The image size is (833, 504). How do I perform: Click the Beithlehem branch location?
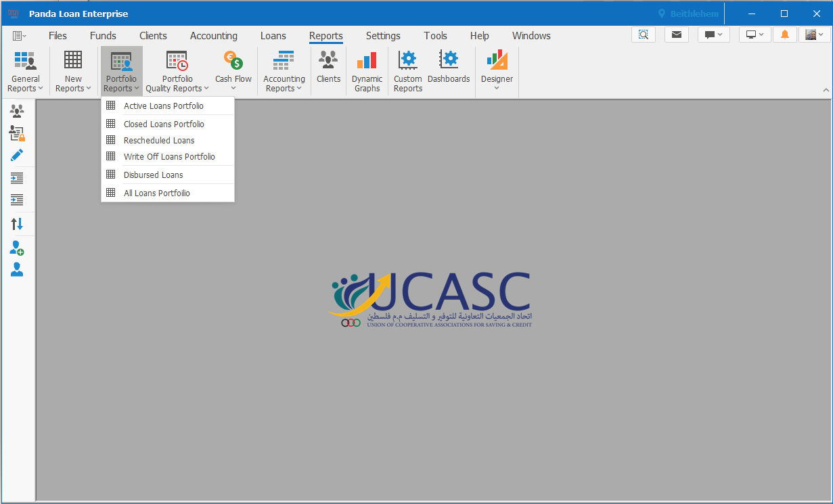pyautogui.click(x=688, y=14)
